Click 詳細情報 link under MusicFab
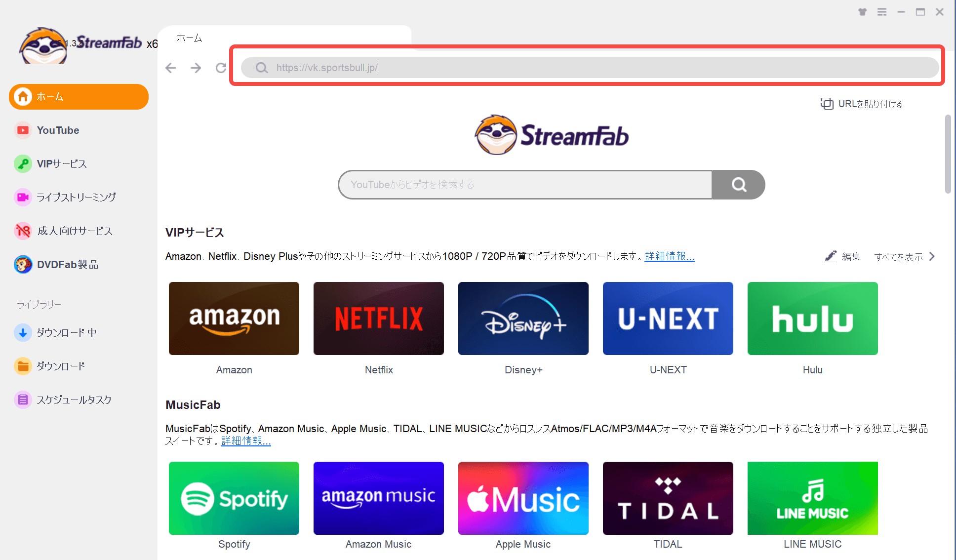956x560 pixels. click(246, 441)
